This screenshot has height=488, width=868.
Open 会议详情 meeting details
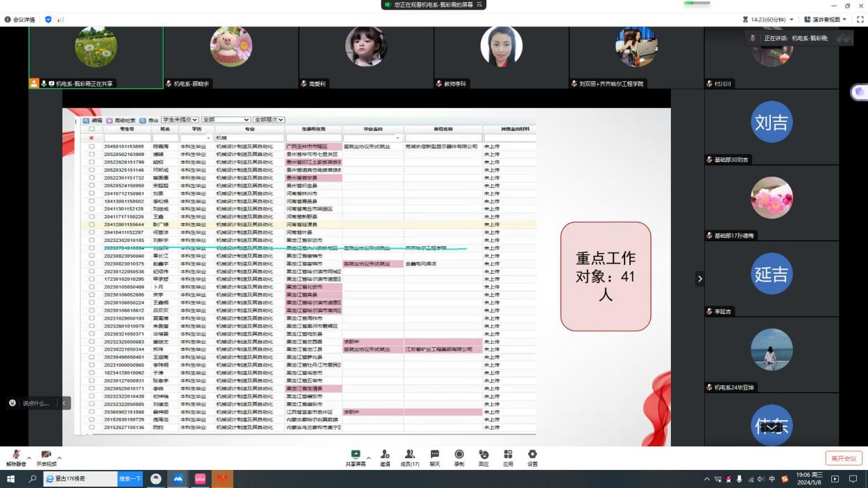click(x=22, y=19)
